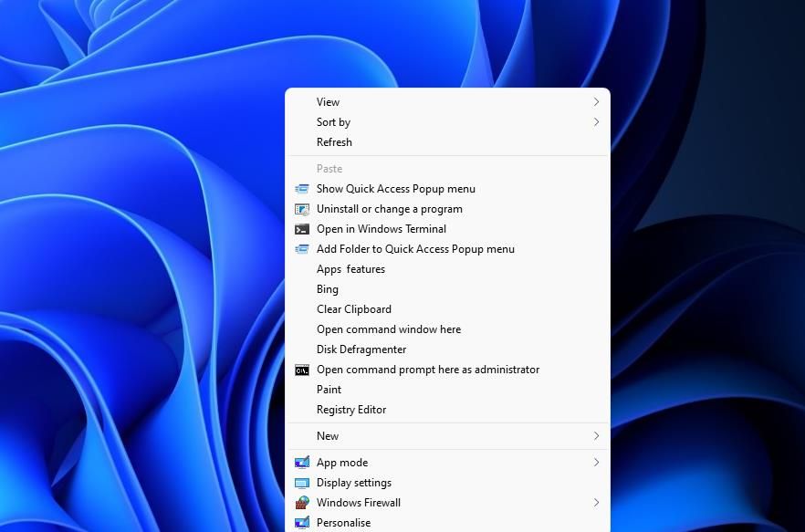Choose Uninstall or change a program

[x=447, y=209]
